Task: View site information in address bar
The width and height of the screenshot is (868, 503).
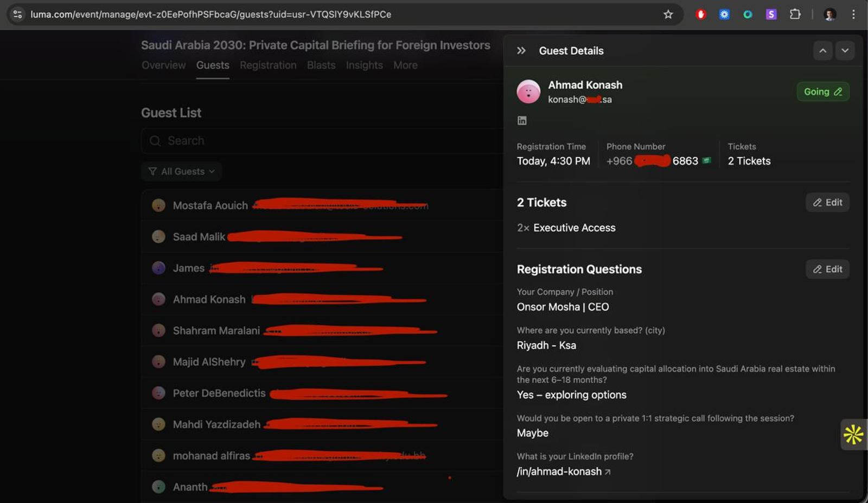Action: pyautogui.click(x=17, y=14)
